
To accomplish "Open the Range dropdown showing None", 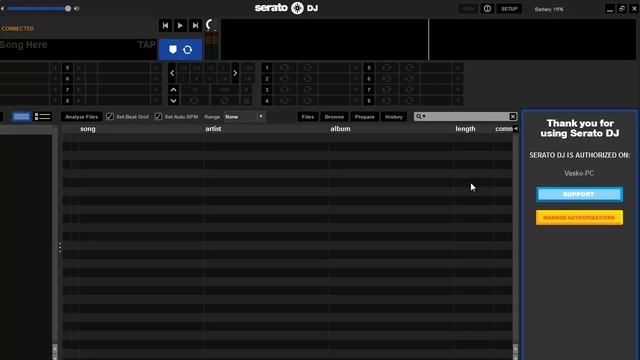I will click(x=244, y=117).
